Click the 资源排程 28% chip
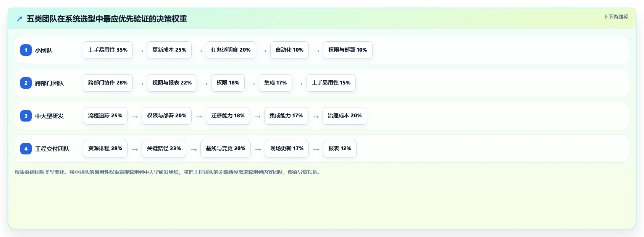Viewport: 644px width, 237px height. 105,149
